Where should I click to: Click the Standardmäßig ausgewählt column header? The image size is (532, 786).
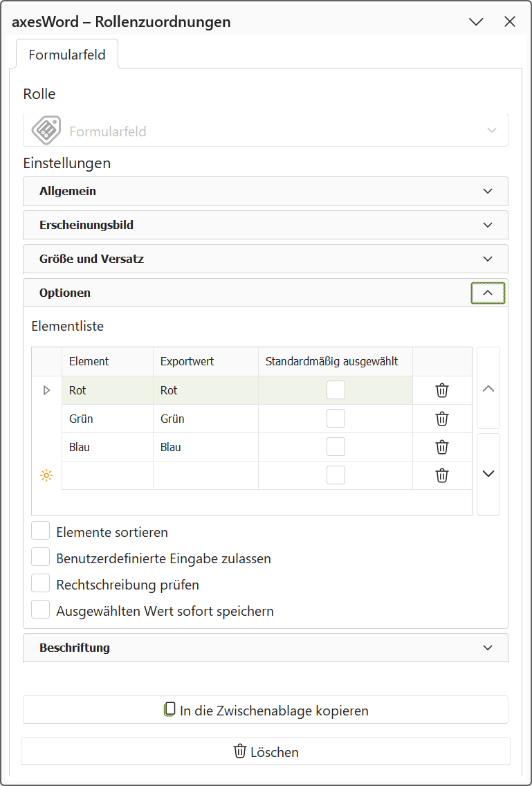tap(336, 361)
